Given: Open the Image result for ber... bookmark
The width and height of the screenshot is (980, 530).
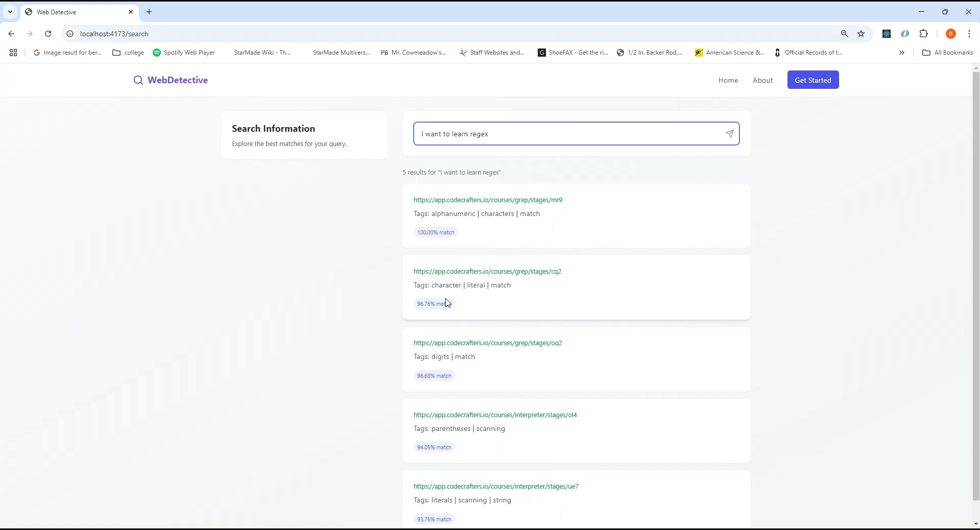Looking at the screenshot, I should point(67,53).
